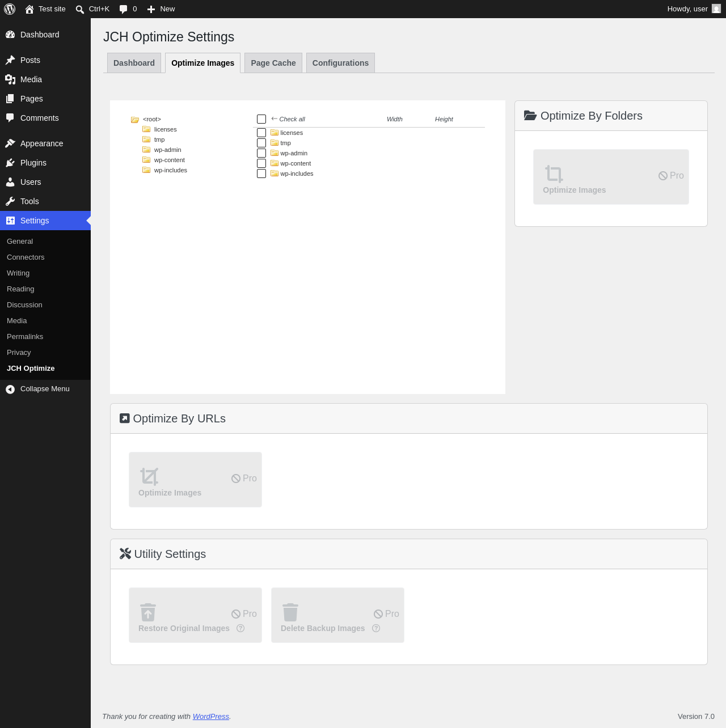Click the Media icon in sidebar

pos(10,79)
